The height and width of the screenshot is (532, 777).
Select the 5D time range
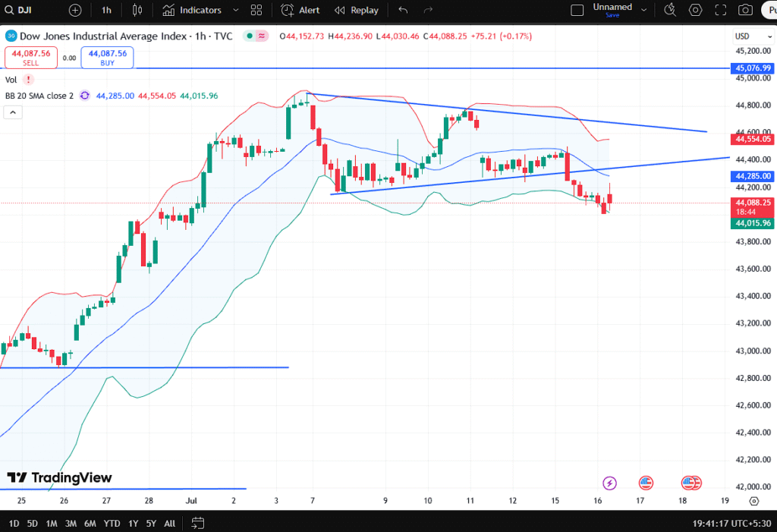pyautogui.click(x=32, y=523)
